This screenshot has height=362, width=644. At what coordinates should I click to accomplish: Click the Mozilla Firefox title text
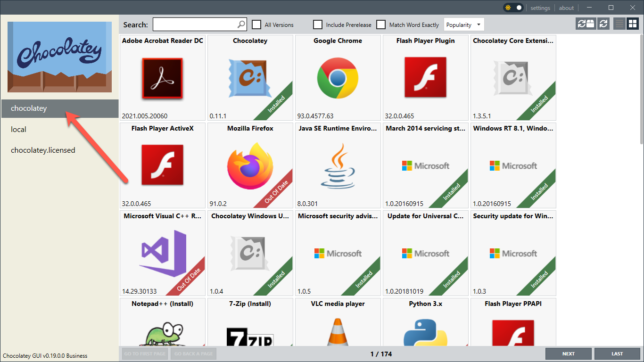coord(250,128)
